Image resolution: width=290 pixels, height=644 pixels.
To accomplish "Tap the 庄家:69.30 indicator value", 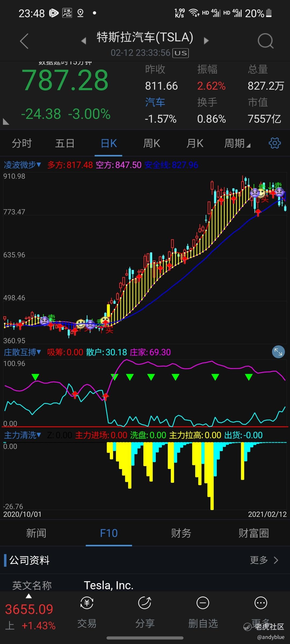I will coord(150,352).
